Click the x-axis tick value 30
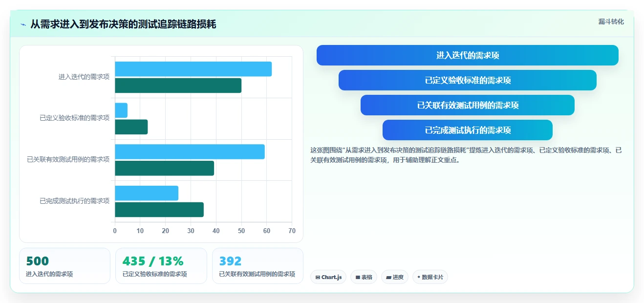Image resolution: width=644 pixels, height=303 pixels. (191, 231)
